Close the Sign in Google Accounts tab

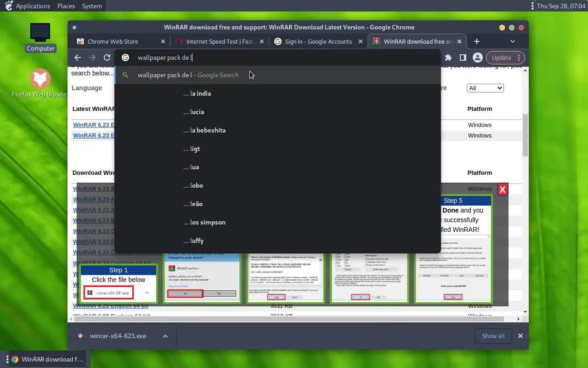point(361,41)
